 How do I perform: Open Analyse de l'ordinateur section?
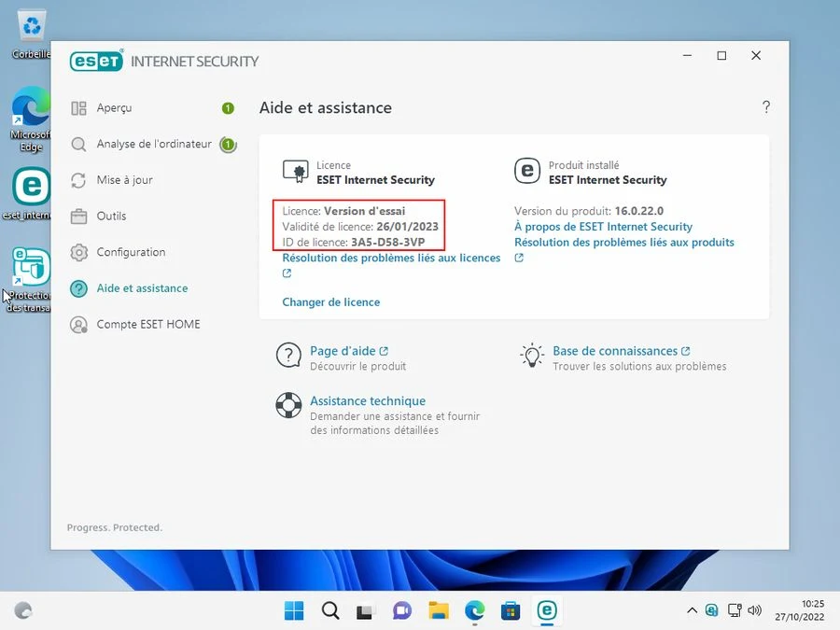153,144
